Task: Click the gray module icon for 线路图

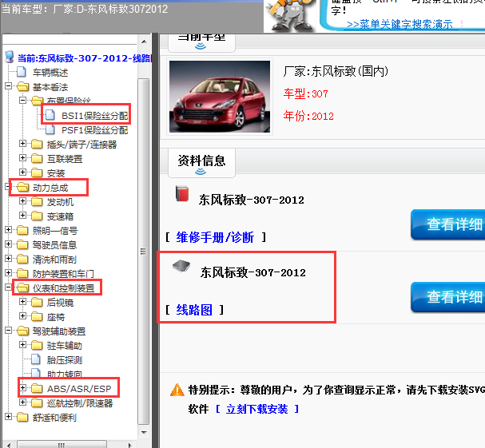Action: pos(181,266)
